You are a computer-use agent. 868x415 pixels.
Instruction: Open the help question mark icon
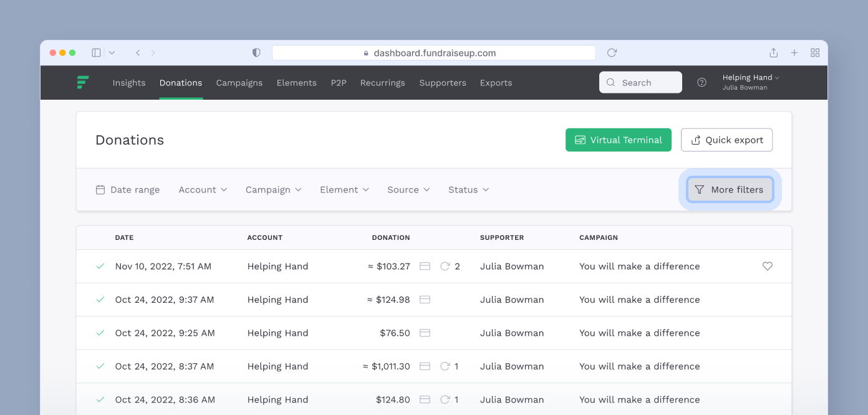coord(702,82)
